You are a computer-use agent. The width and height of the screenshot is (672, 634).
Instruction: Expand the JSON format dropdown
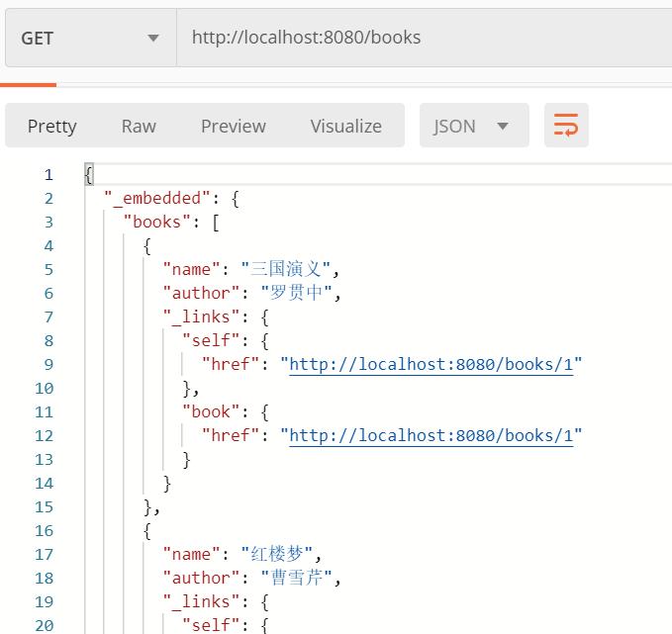[473, 126]
